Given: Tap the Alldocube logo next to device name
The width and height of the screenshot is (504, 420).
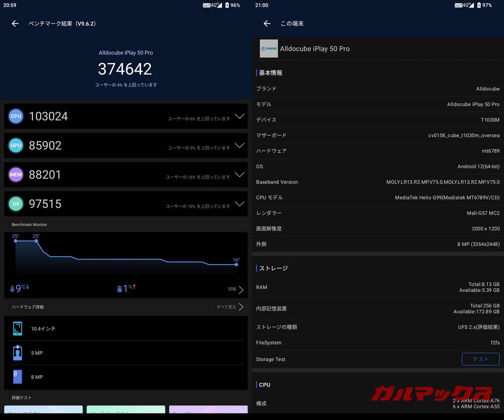Looking at the screenshot, I should point(269,48).
